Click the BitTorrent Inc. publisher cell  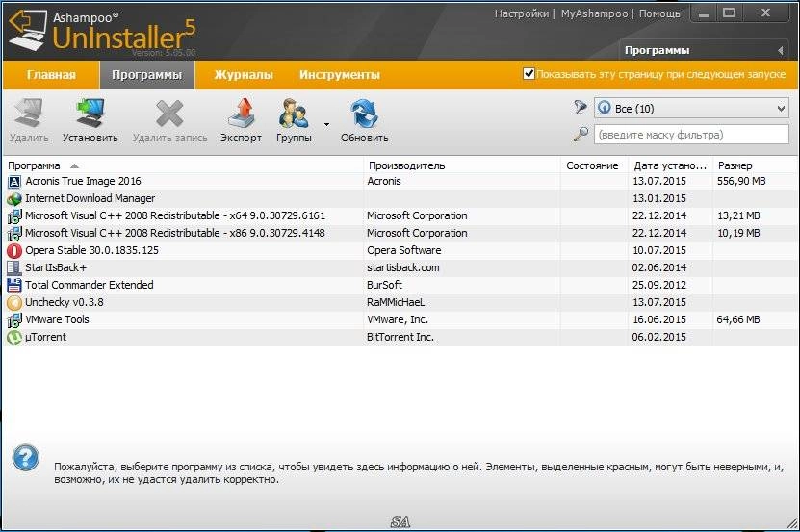tap(400, 337)
